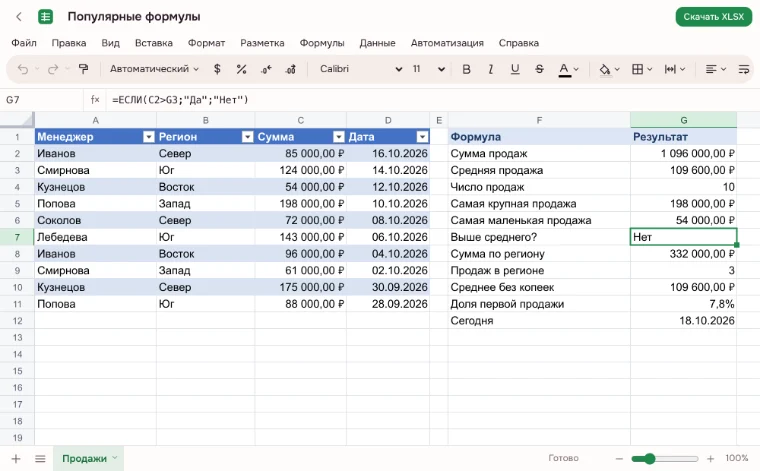Image resolution: width=760 pixels, height=471 pixels.
Task: Open the Автоматизация menu
Action: pyautogui.click(x=447, y=43)
